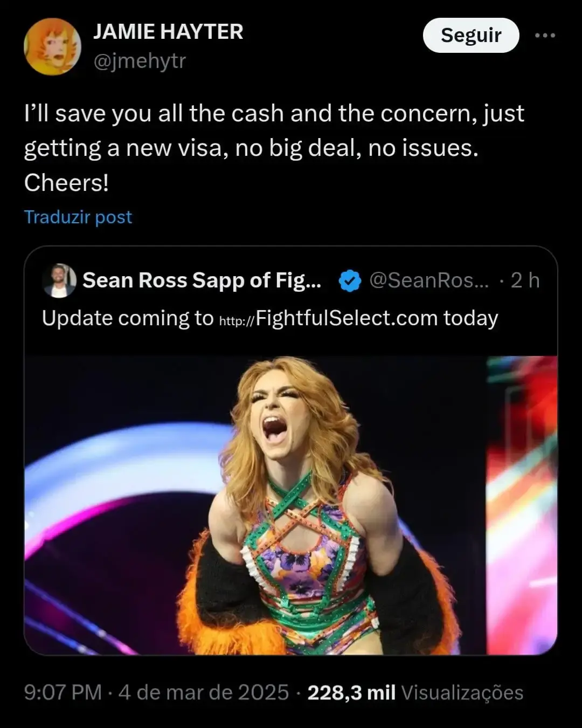Image resolution: width=582 pixels, height=728 pixels.
Task: Click the JAMIE HAYTER display name
Action: [168, 32]
